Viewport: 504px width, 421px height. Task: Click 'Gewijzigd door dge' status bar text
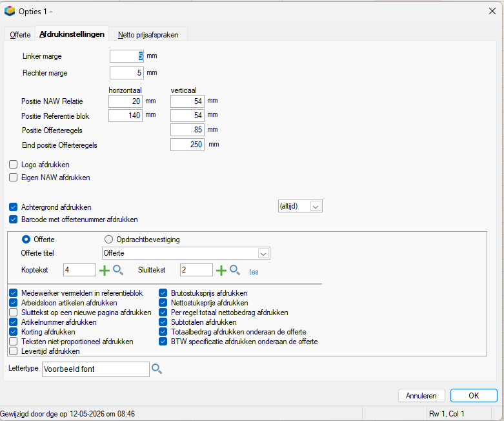click(68, 414)
